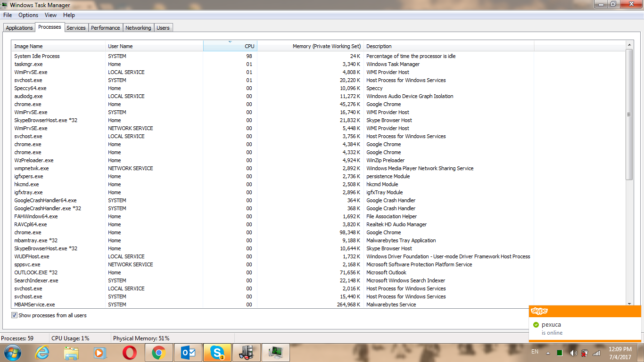Image resolution: width=644 pixels, height=362 pixels.
Task: Sort by Memory (Private Working Set) header
Action: click(311, 46)
